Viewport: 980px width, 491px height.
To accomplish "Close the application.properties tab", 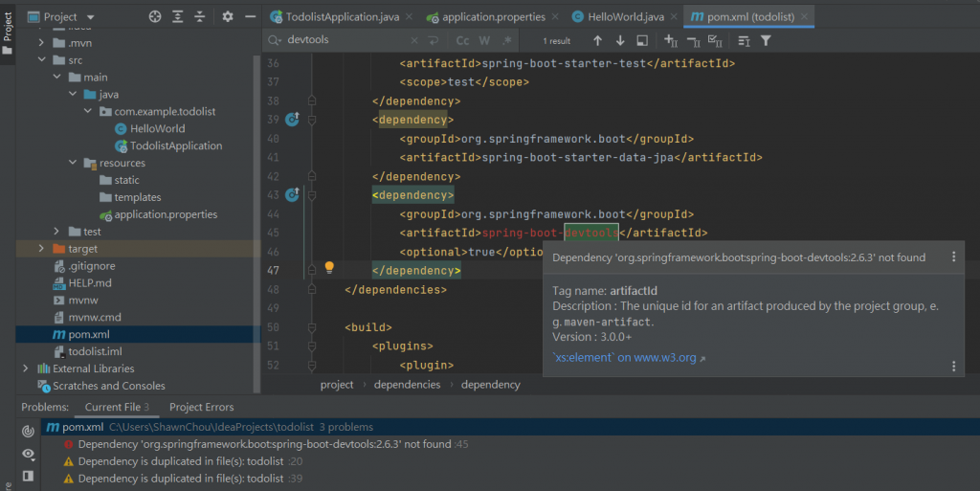I will pyautogui.click(x=555, y=17).
